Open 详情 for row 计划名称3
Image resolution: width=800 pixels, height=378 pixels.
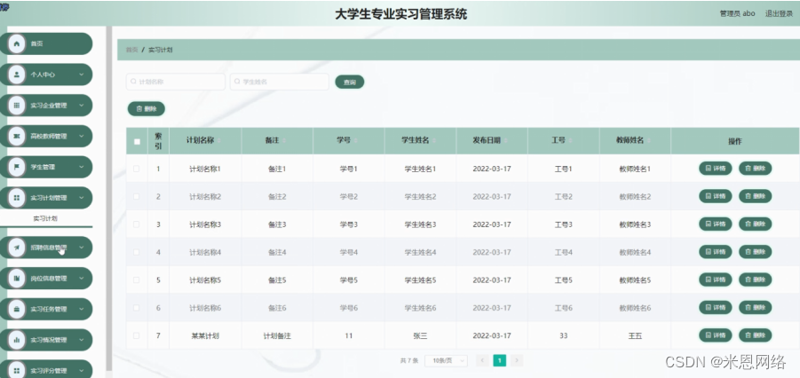[715, 224]
